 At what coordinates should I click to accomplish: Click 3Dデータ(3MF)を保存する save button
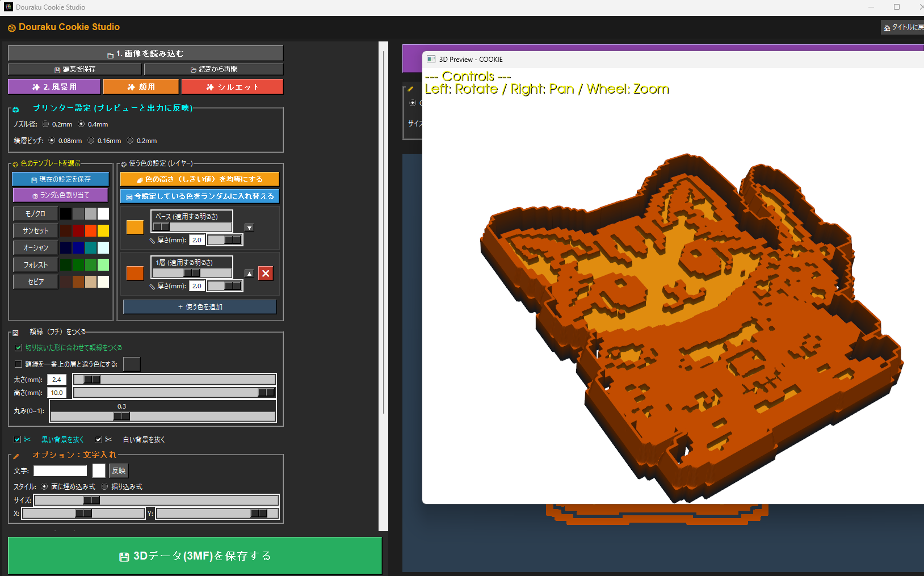click(x=195, y=556)
